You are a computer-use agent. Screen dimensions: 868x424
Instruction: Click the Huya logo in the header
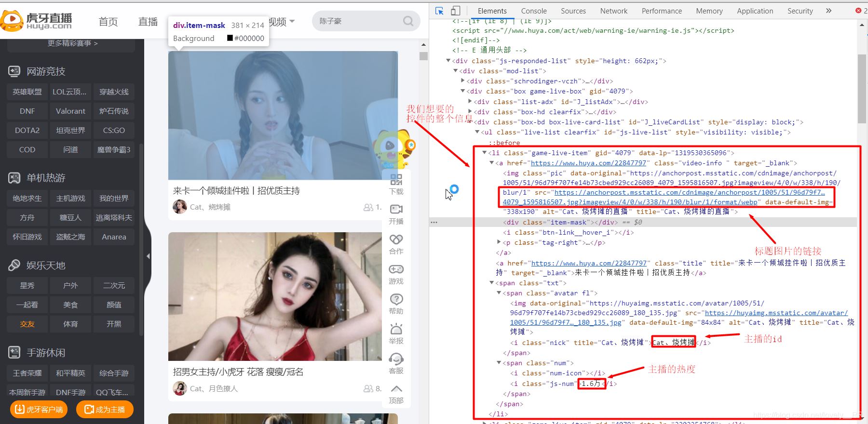click(37, 21)
